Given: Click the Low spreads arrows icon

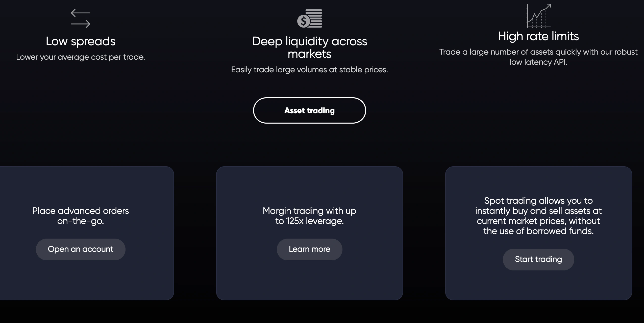Looking at the screenshot, I should [81, 18].
